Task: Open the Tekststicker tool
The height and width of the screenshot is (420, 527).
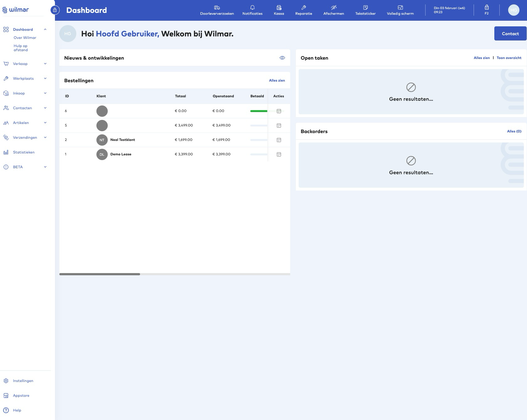Action: pos(365,10)
